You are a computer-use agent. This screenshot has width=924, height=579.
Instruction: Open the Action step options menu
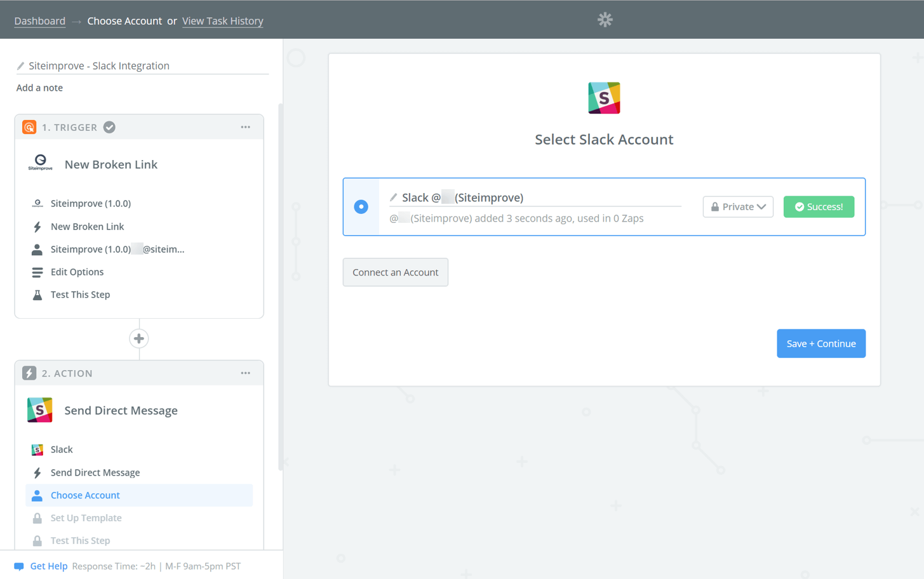point(245,373)
